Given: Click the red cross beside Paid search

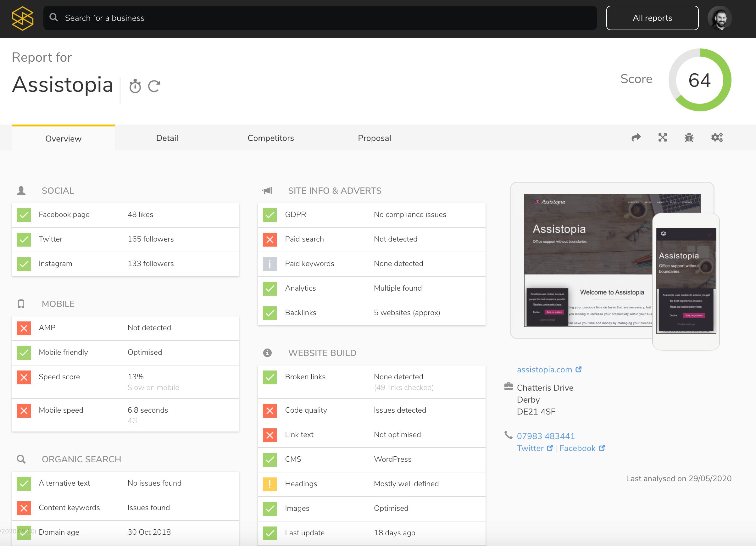Looking at the screenshot, I should click(x=270, y=239).
